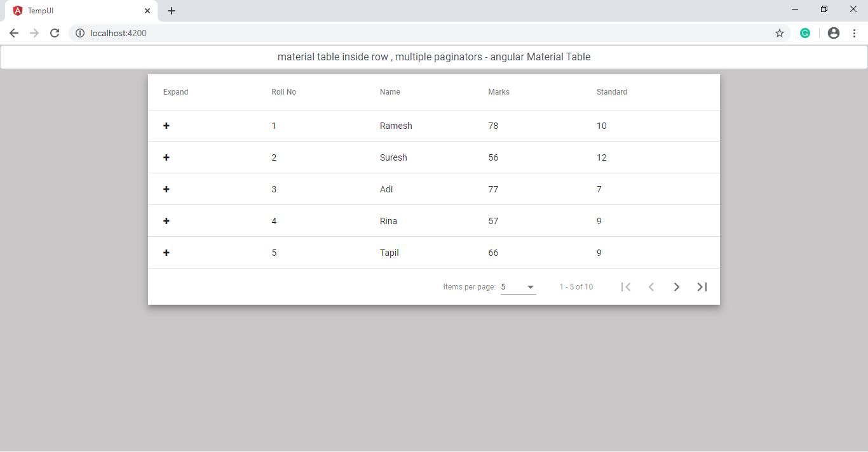Expand the row for Rina
This screenshot has width=868, height=452.
(166, 220)
